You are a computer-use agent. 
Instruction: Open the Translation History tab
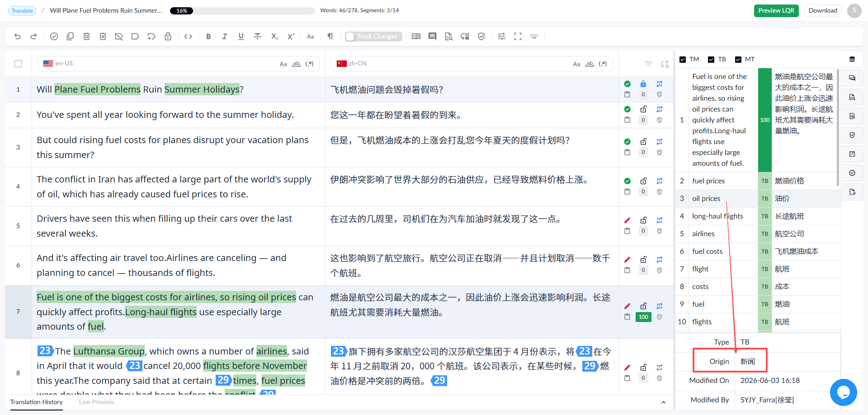click(x=37, y=402)
